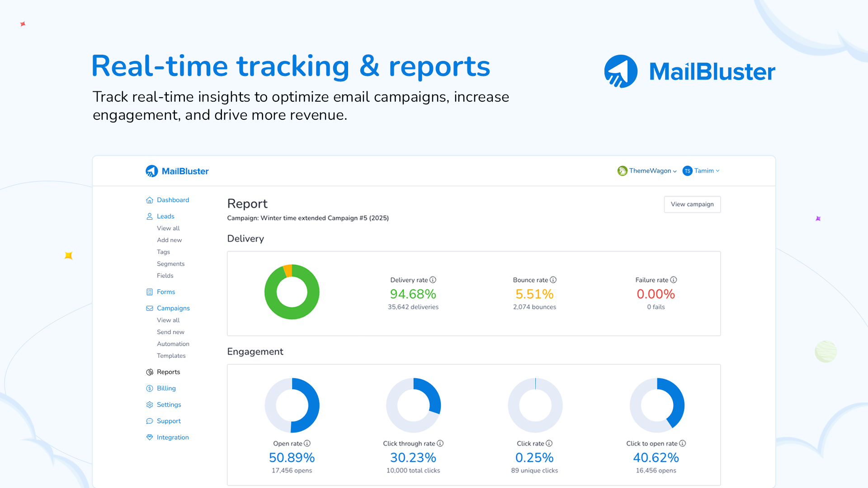The width and height of the screenshot is (868, 488).
Task: Click the ThemeWagon brand avatar icon
Action: click(623, 171)
